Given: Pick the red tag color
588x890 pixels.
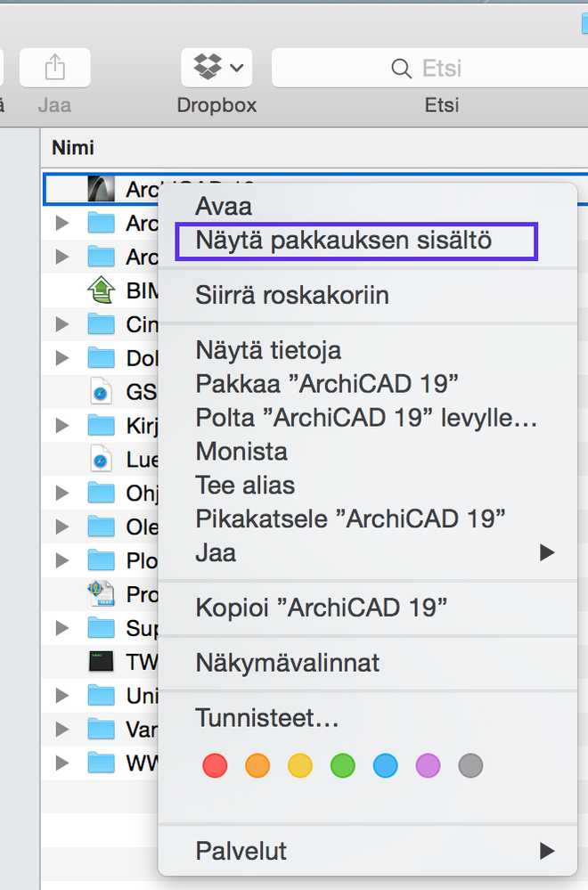Looking at the screenshot, I should [215, 765].
